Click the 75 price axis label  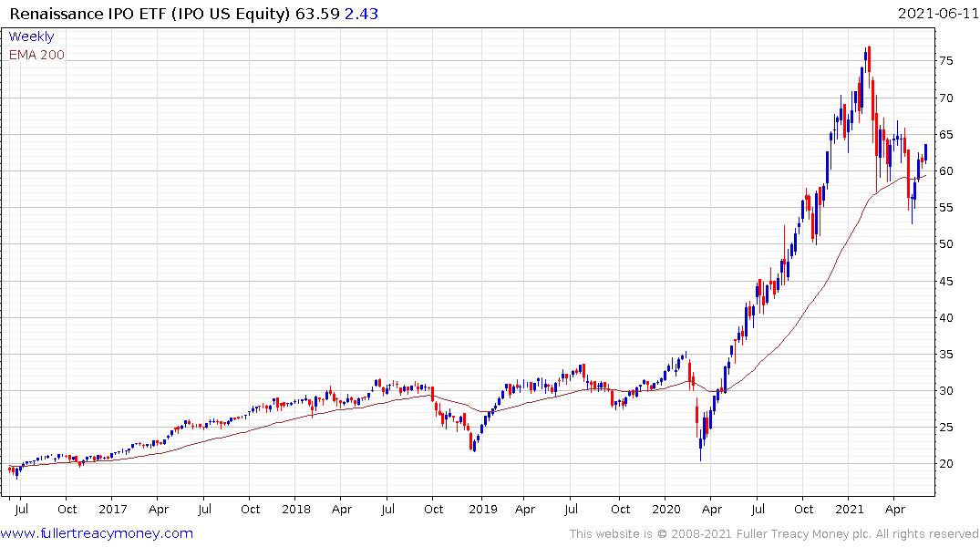945,61
